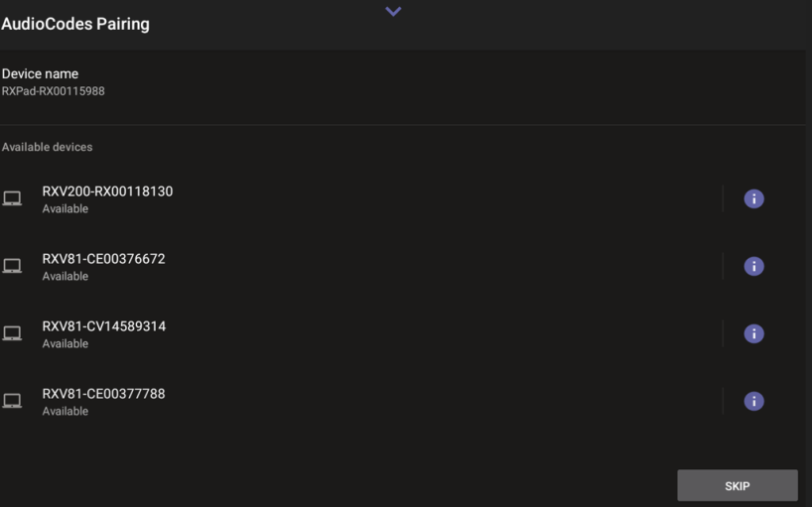Skip the pairing step
Image resolution: width=812 pixels, height=507 pixels.
coord(737,485)
